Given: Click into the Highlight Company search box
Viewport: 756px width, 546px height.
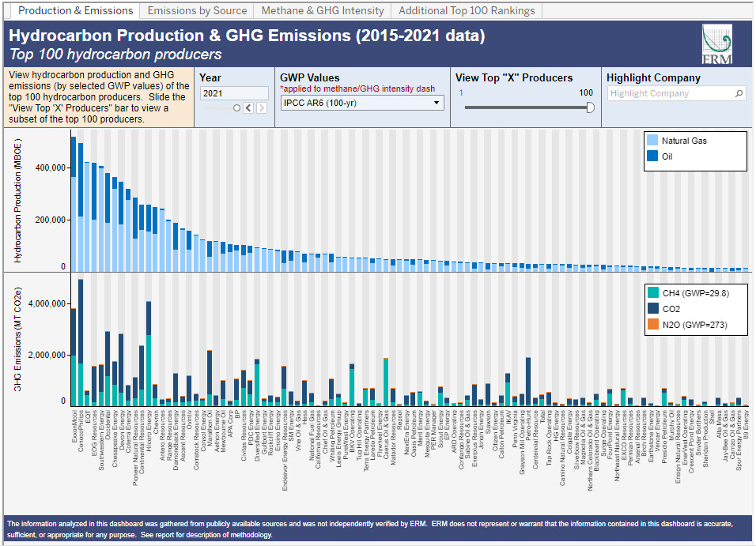Looking at the screenshot, I should [676, 93].
